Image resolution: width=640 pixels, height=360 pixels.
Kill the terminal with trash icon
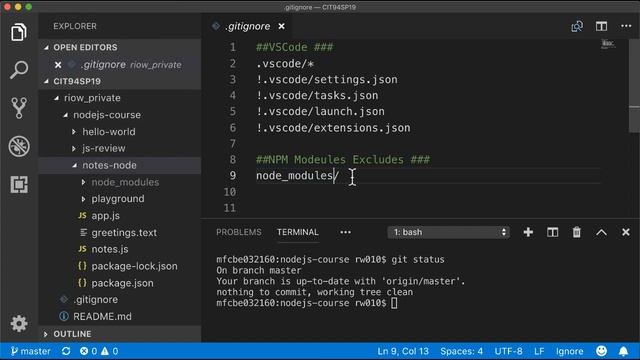(576, 232)
